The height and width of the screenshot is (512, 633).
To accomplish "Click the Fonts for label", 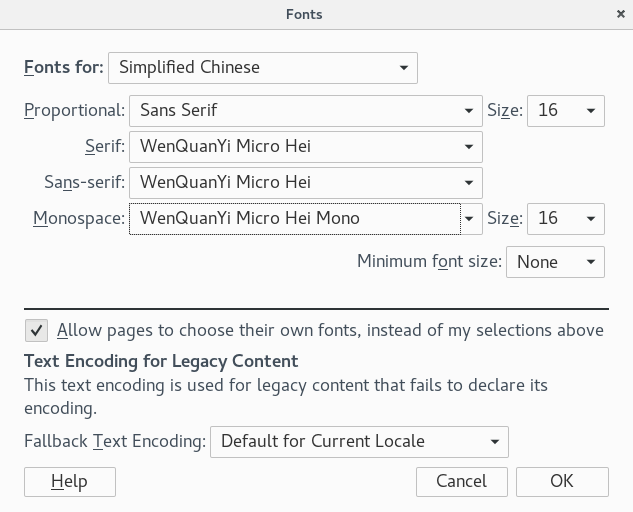I will [x=63, y=68].
